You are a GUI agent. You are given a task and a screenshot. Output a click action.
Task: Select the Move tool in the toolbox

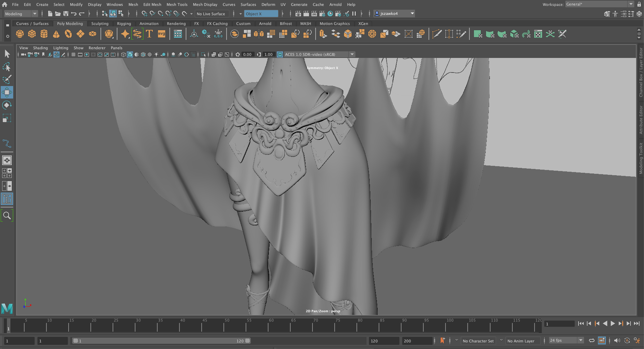coord(7,92)
